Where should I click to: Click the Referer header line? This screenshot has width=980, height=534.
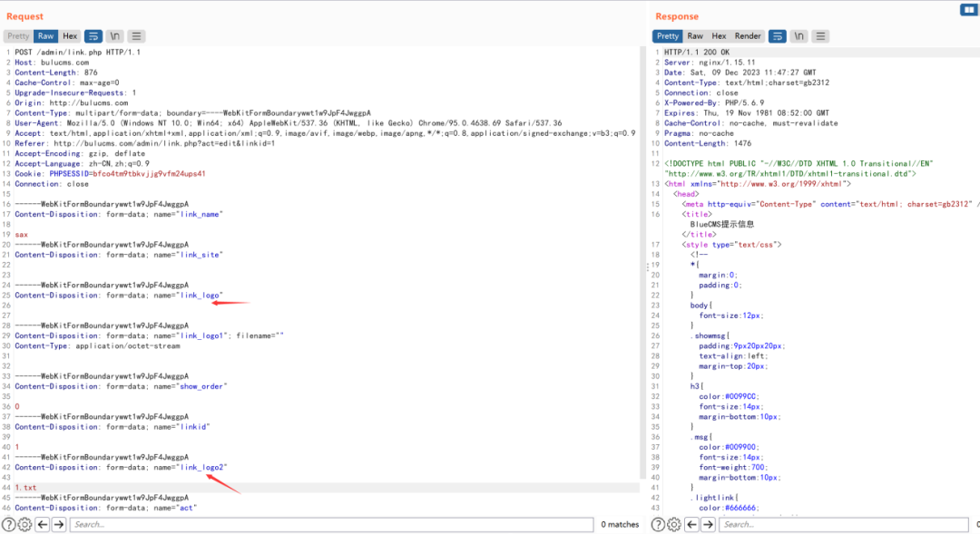point(145,143)
